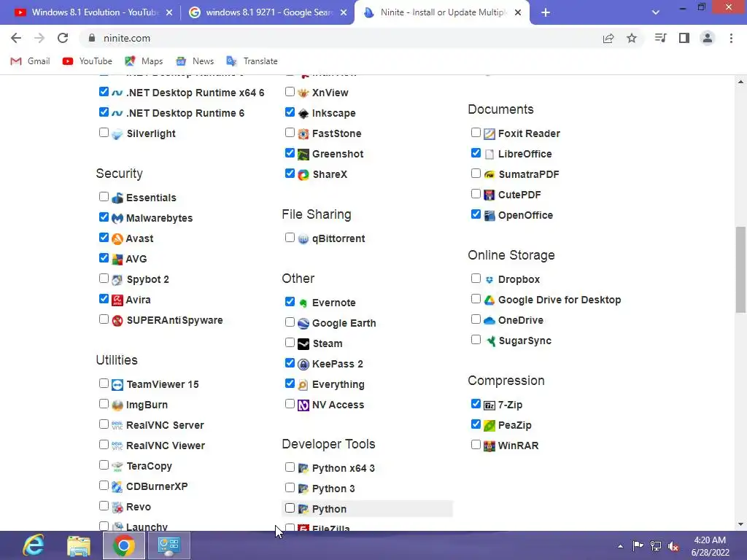Tick the Python x64 3 checkbox
The image size is (747, 560).
pos(290,467)
